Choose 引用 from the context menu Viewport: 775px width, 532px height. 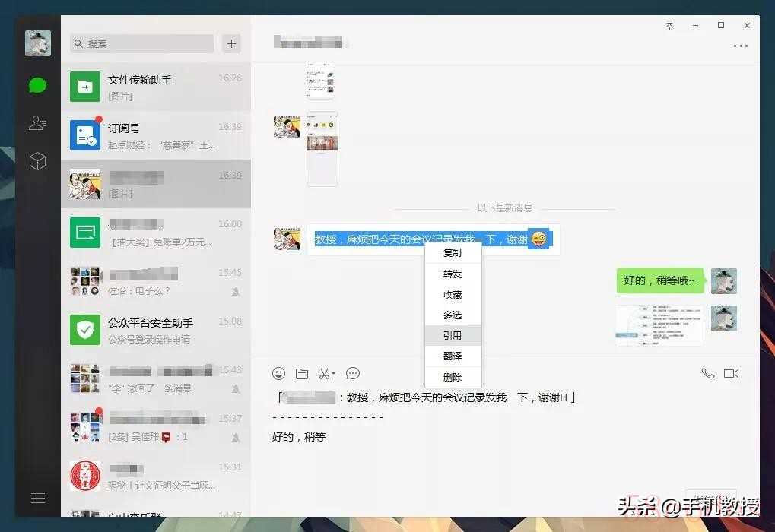(x=453, y=335)
